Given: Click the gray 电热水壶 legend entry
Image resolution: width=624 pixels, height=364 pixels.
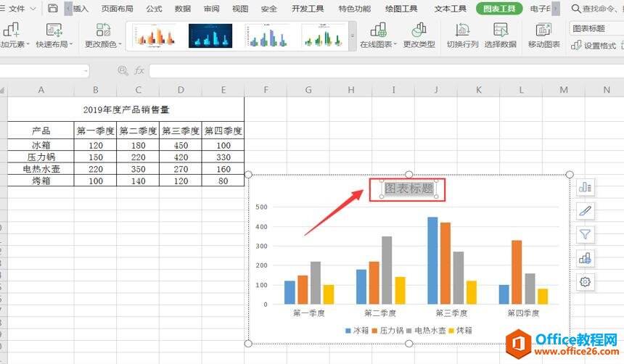Looking at the screenshot, I should [426, 331].
